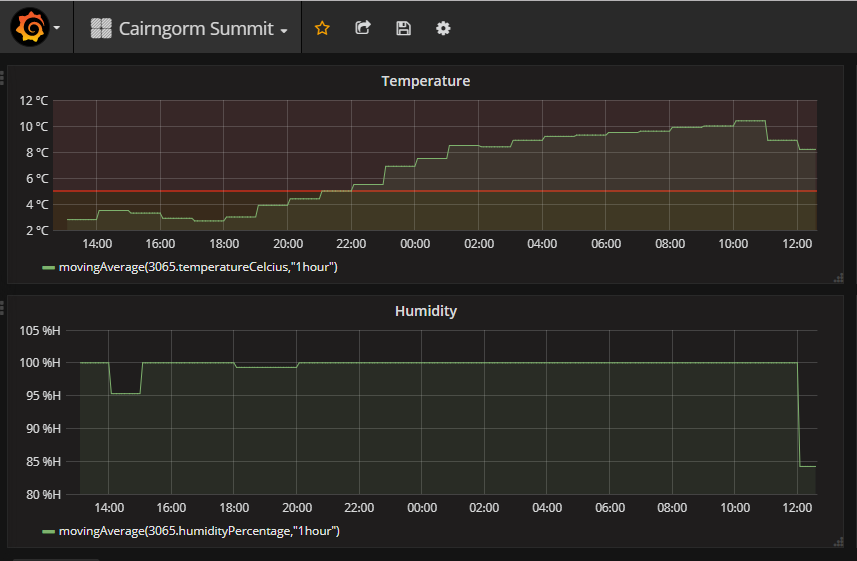Image resolution: width=857 pixels, height=561 pixels.
Task: Click the humidity drop at the 12:00 mark
Action: pyautogui.click(x=799, y=415)
